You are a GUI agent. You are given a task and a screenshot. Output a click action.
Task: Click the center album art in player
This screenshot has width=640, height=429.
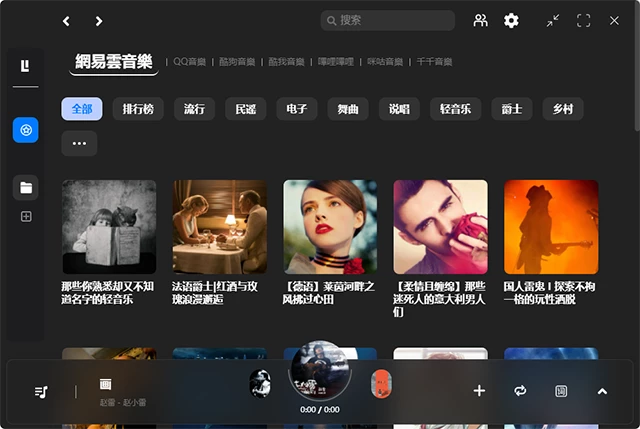pyautogui.click(x=320, y=371)
